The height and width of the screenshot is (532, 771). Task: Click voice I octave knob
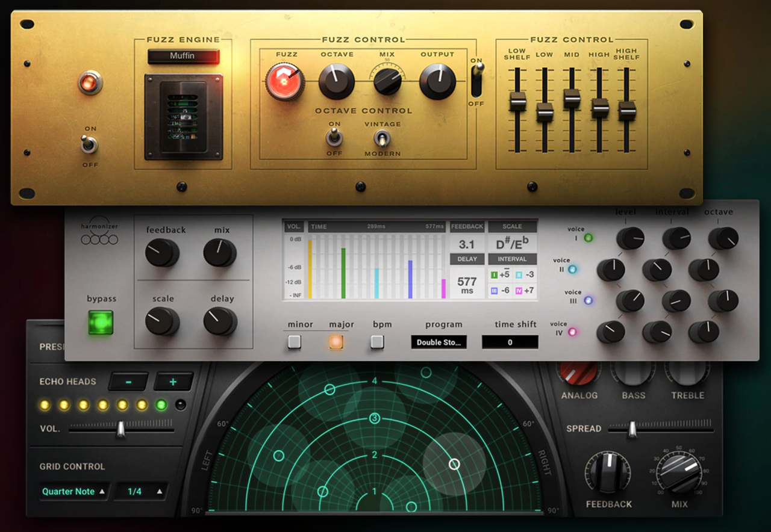click(x=723, y=238)
